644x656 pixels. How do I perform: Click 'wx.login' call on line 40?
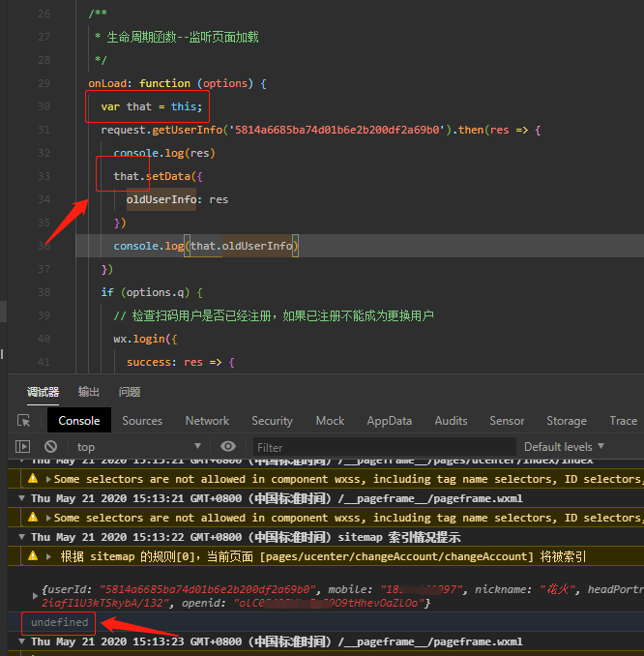click(139, 339)
